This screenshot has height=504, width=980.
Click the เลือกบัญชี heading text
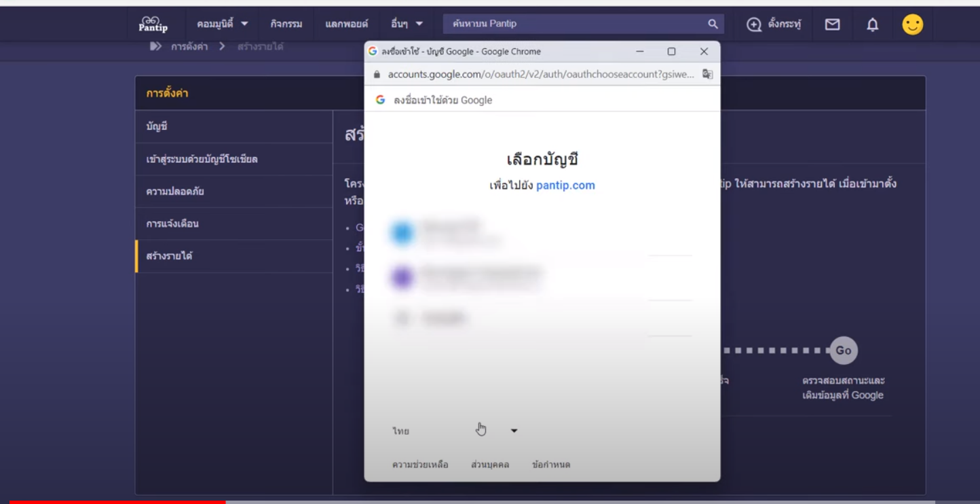(542, 160)
